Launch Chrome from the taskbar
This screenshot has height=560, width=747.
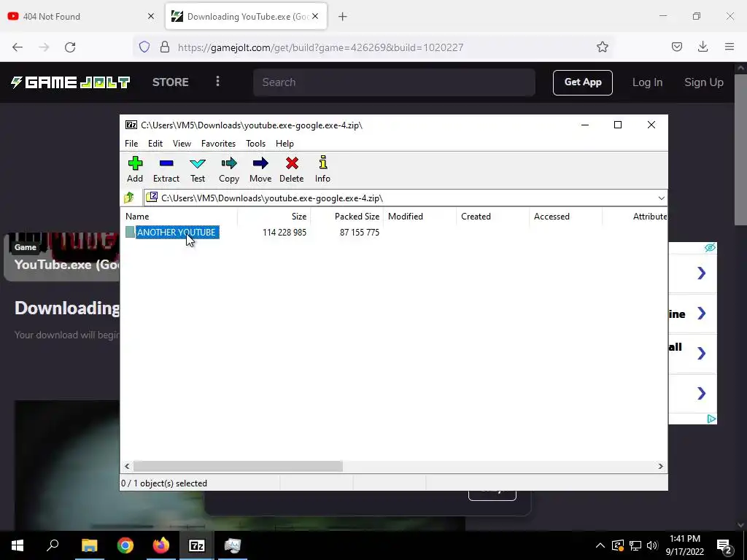click(x=125, y=545)
